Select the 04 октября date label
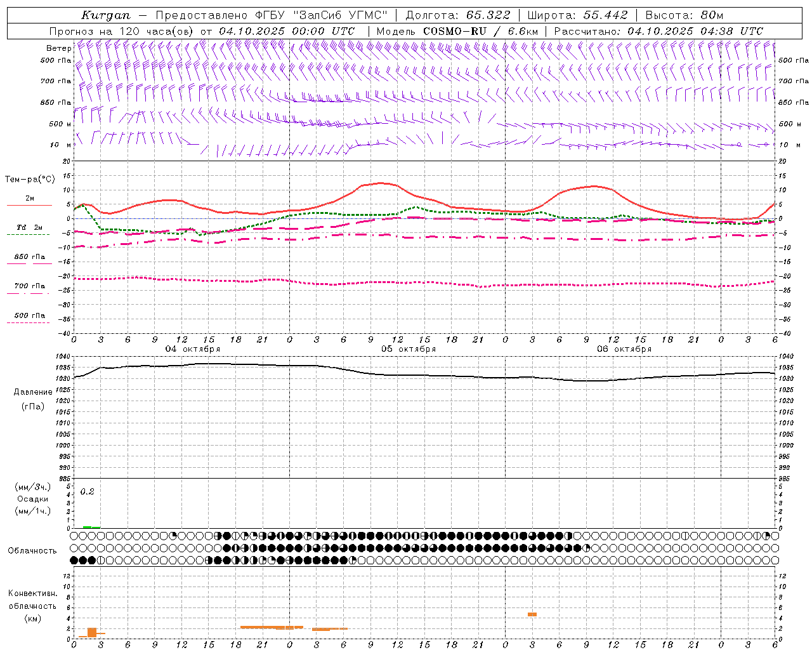 (193, 349)
